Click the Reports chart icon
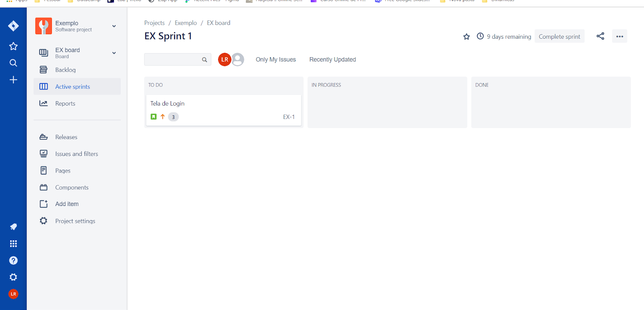The image size is (644, 310). pyautogui.click(x=43, y=104)
